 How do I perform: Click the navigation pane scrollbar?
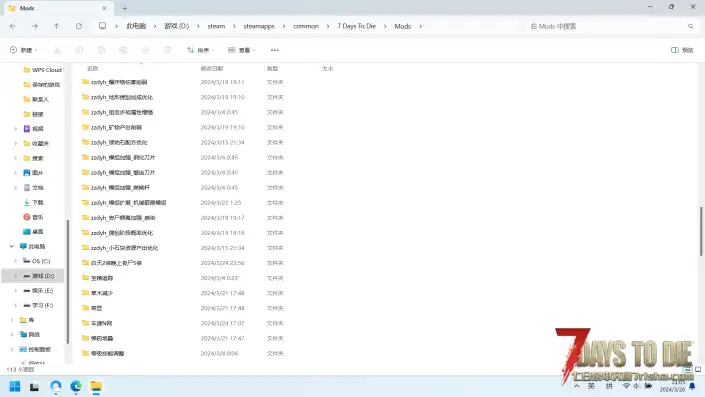tap(68, 281)
